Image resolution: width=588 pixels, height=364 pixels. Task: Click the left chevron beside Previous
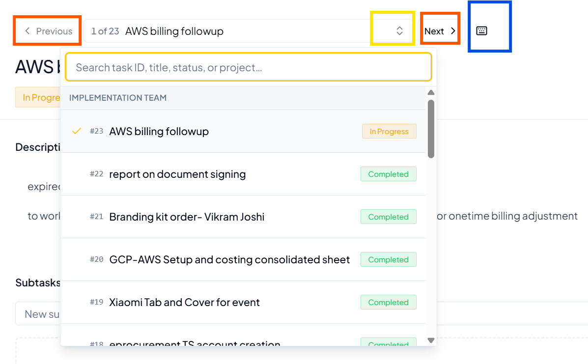pyautogui.click(x=28, y=31)
